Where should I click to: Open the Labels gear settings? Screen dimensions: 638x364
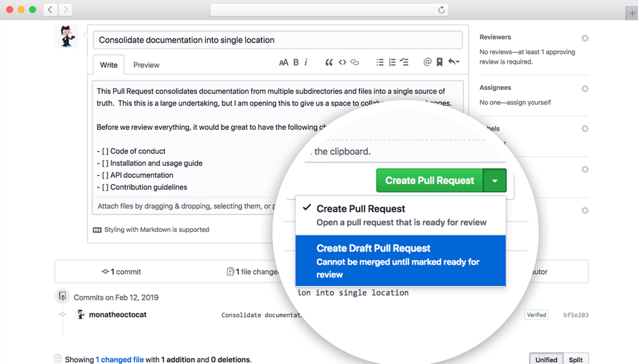tap(584, 129)
